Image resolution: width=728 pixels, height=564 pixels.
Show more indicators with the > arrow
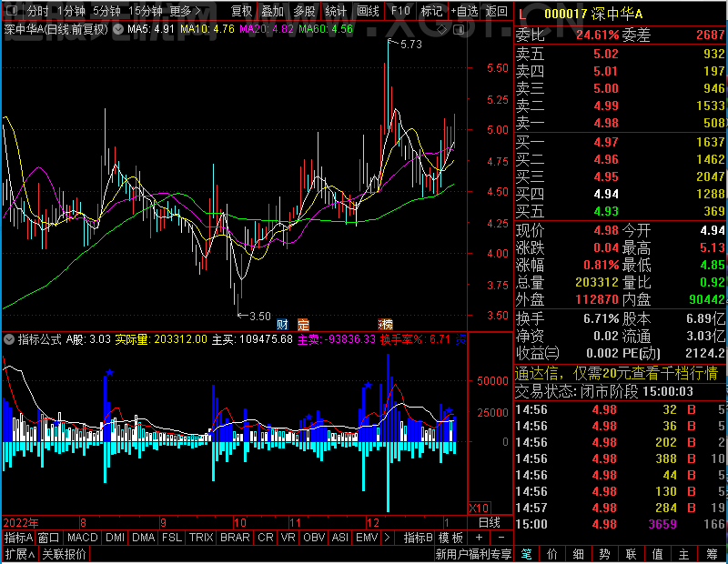pyautogui.click(x=388, y=538)
